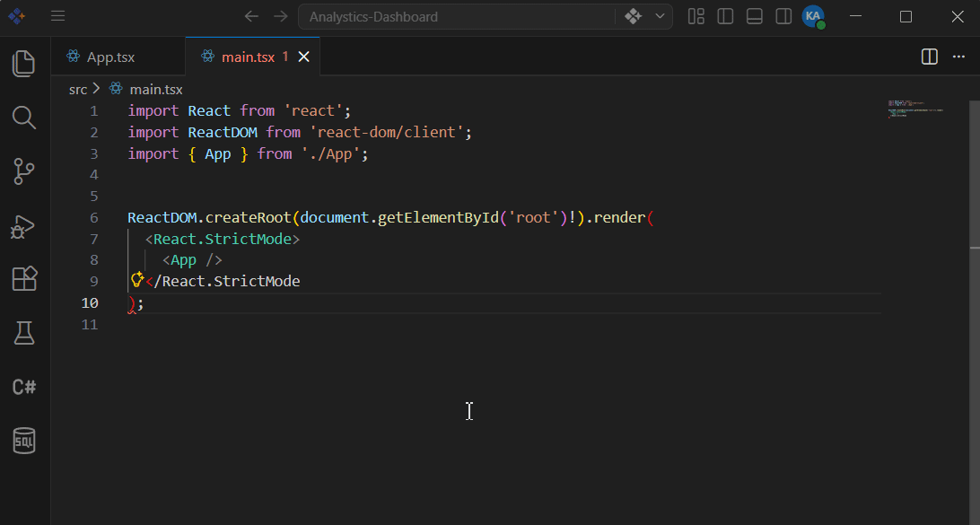Open the Extensions view

(24, 279)
